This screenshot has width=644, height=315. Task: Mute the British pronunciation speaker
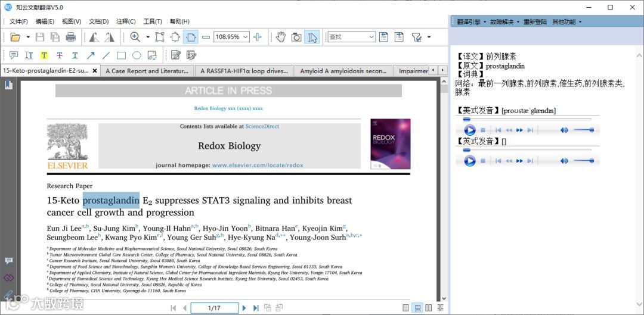click(x=564, y=161)
